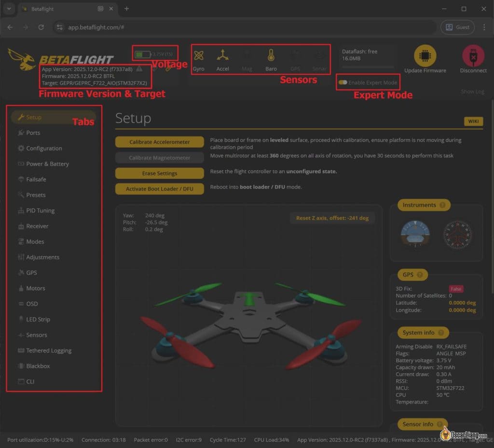Viewport: 494px width, 448px height.
Task: Click the I2C error:9 status entry
Action: (x=189, y=440)
